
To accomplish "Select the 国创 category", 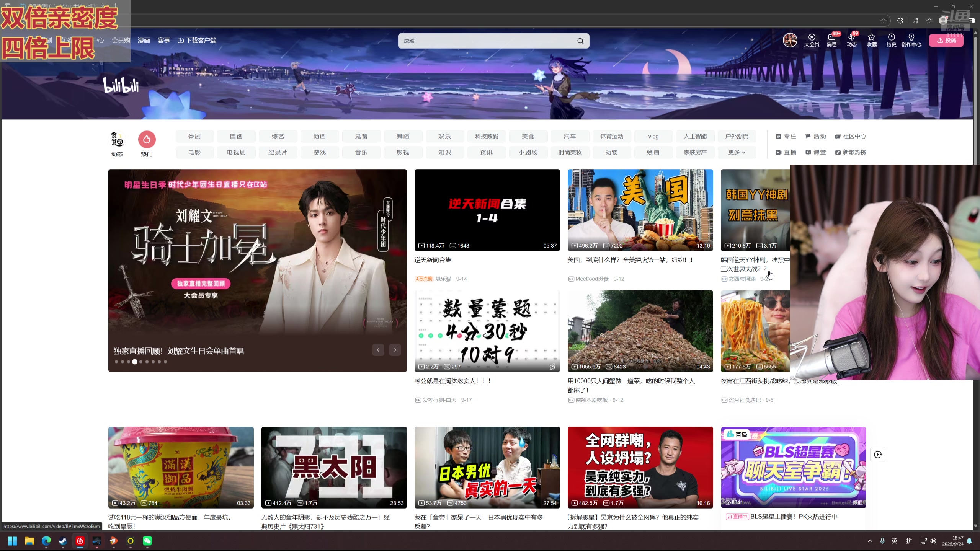I will [236, 136].
